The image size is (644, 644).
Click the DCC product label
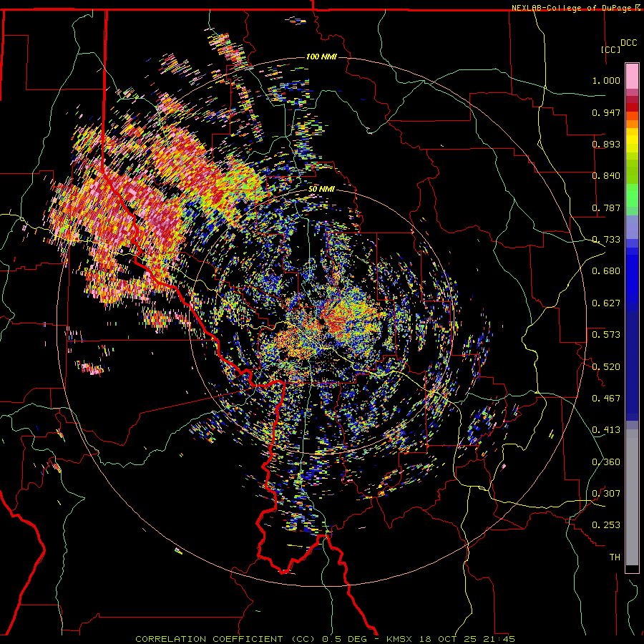coord(628,43)
